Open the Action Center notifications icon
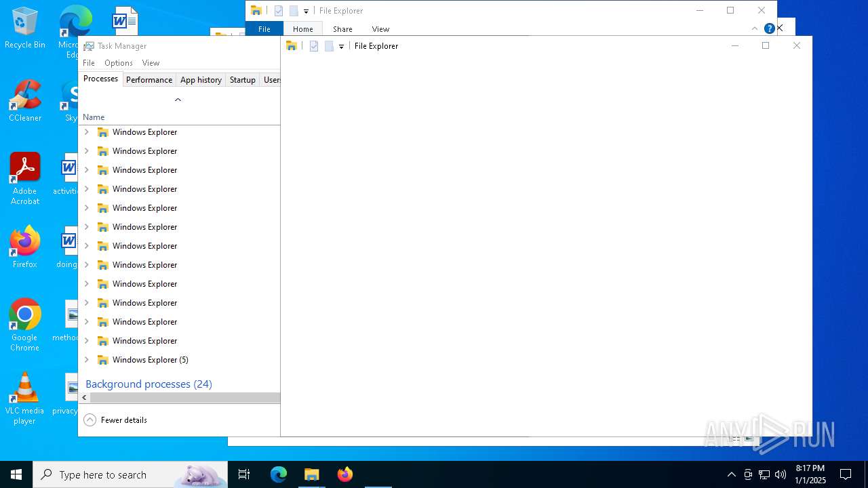 point(846,474)
